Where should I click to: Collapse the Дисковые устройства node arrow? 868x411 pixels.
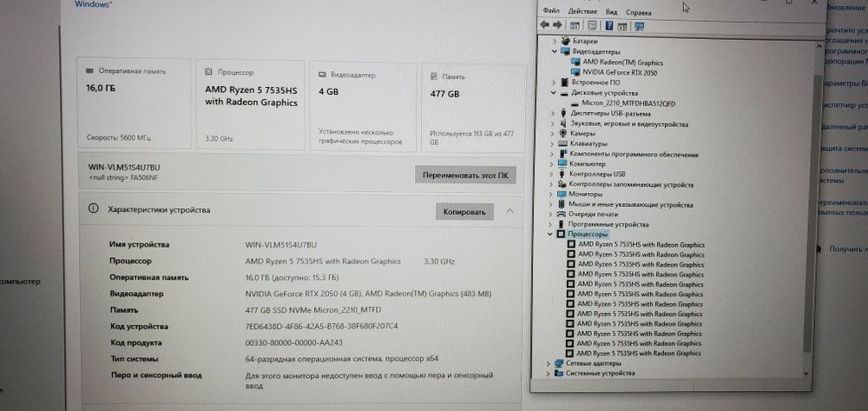[552, 93]
